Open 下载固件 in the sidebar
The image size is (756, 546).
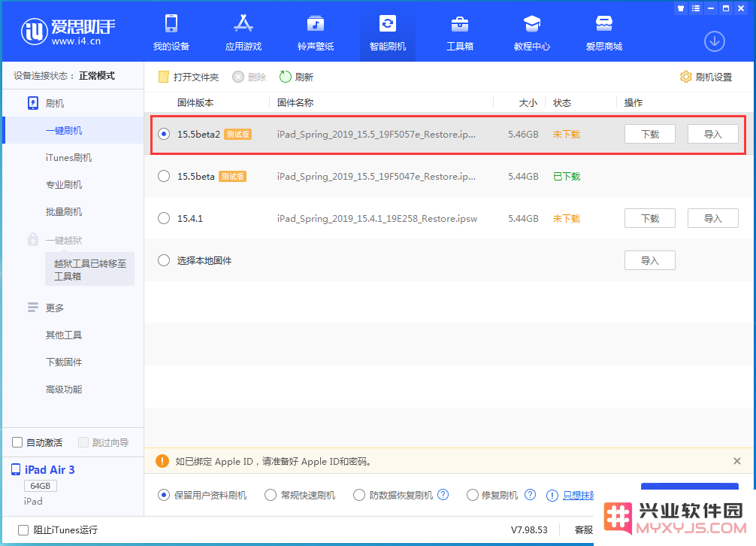click(x=64, y=362)
